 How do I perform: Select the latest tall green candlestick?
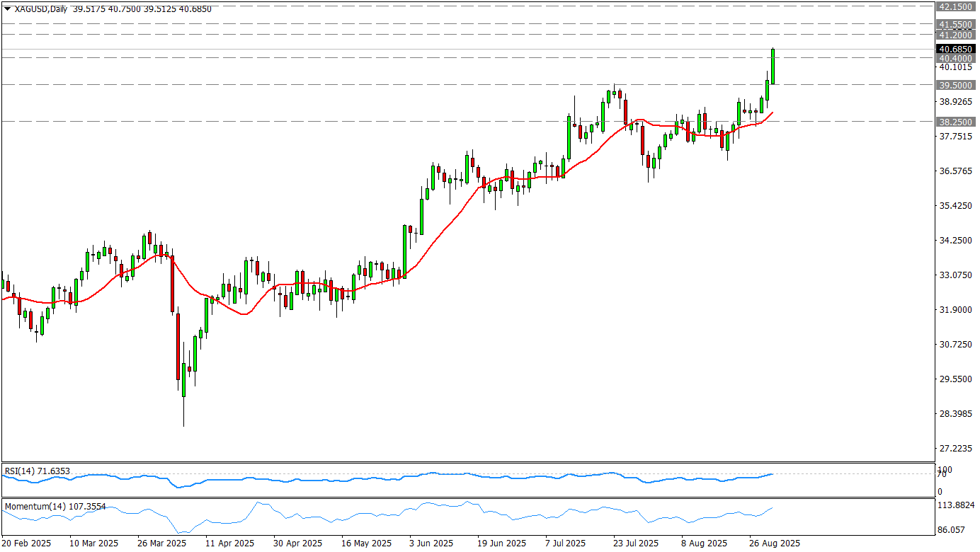773,67
